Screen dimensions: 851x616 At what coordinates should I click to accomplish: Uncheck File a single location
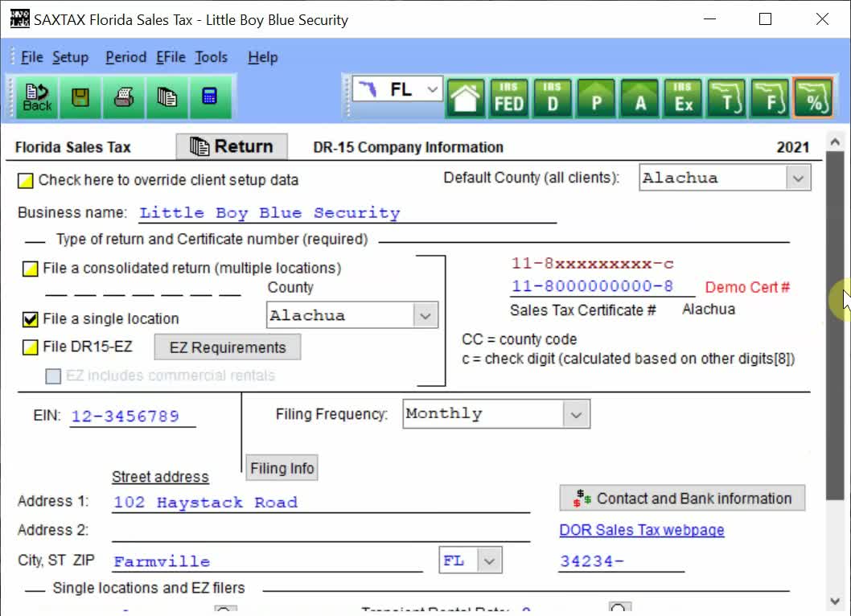31,319
